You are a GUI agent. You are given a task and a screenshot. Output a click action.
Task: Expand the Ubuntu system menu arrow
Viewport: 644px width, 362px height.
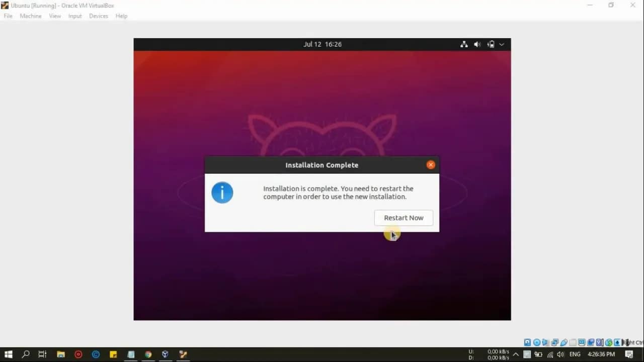(x=502, y=44)
